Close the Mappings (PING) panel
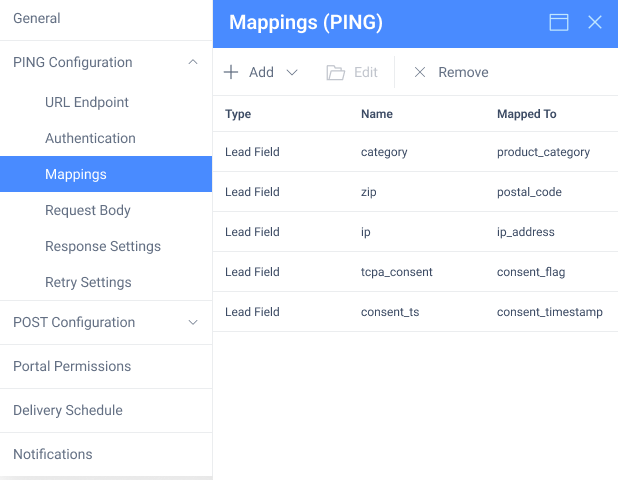Image resolution: width=618 pixels, height=480 pixels. [595, 22]
